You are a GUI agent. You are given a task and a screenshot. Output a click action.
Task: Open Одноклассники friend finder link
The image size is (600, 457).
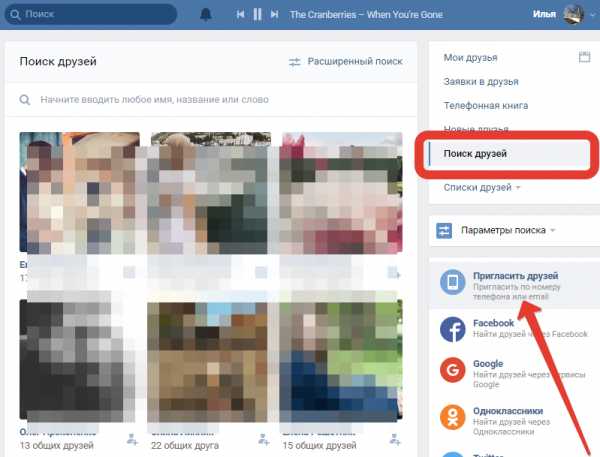pos(508,411)
